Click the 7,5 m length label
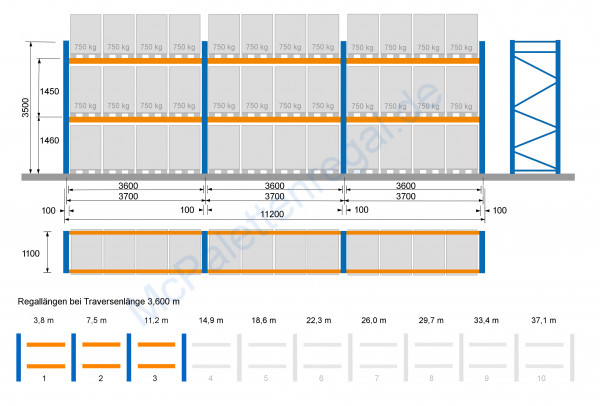Viewport: 600px width, 406px height. pos(96,320)
